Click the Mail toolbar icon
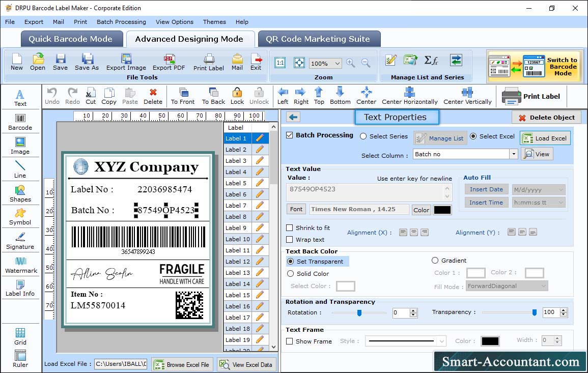The width and height of the screenshot is (588, 373). (x=237, y=62)
